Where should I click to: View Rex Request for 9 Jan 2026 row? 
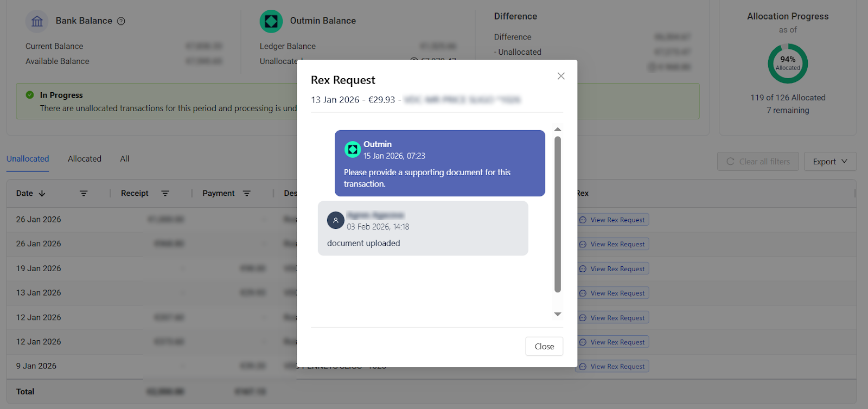click(x=612, y=366)
